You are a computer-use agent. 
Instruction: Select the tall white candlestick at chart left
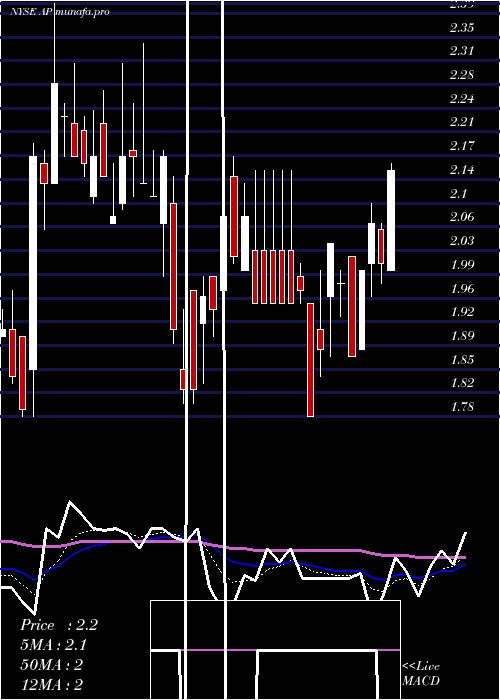(33, 262)
